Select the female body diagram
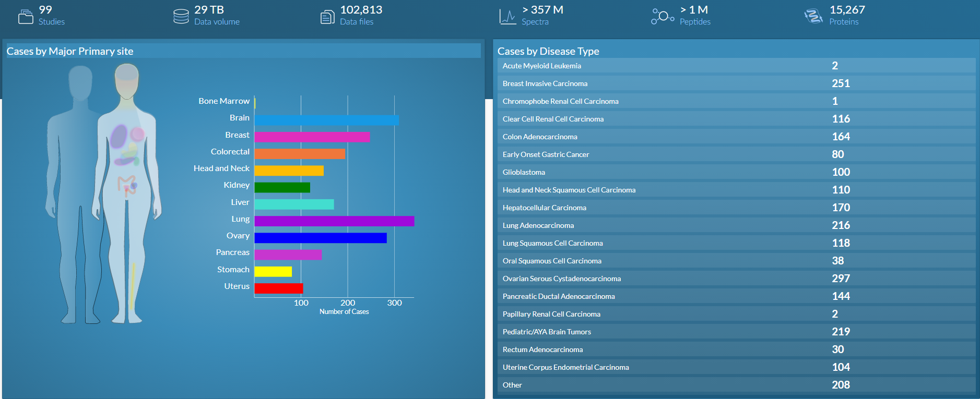Viewport: 980px width, 399px height. (x=127, y=193)
